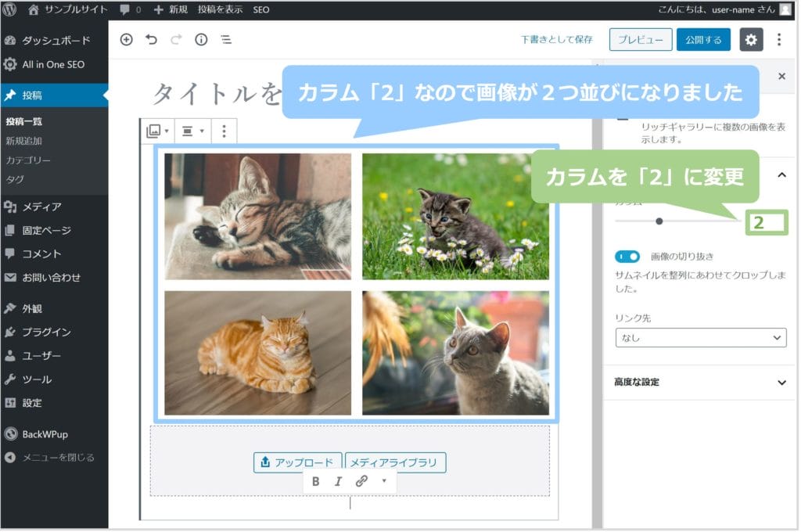Insert a link in caption
The width and height of the screenshot is (801, 532).
point(361,481)
